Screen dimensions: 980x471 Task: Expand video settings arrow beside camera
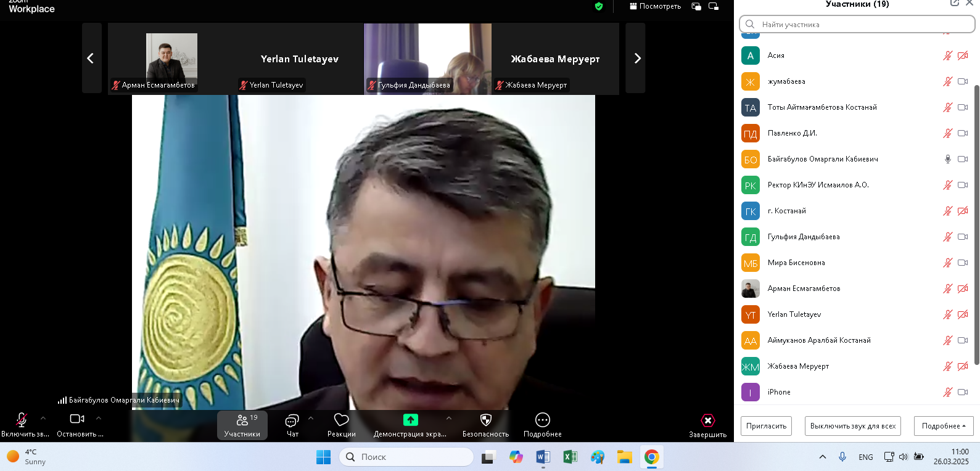click(x=99, y=418)
